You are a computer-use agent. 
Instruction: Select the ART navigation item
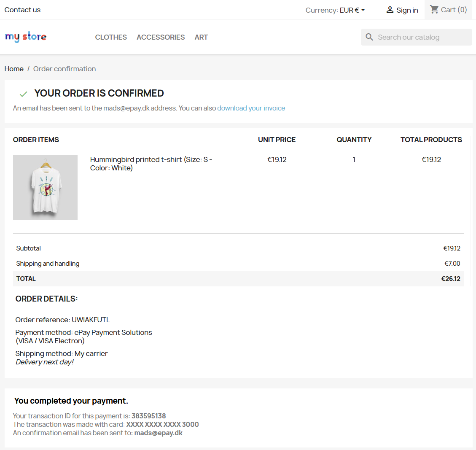pos(201,37)
